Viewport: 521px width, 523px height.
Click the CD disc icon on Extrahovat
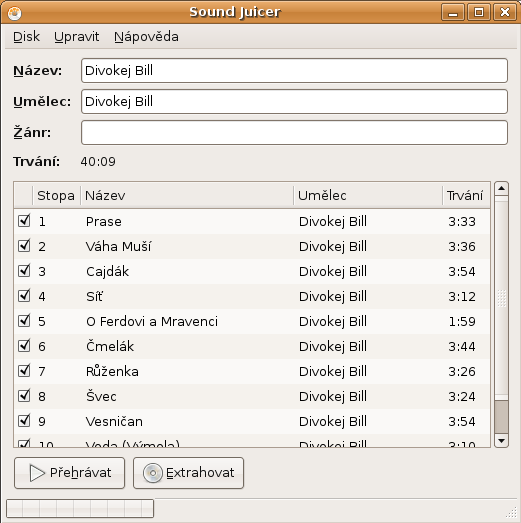click(x=153, y=473)
